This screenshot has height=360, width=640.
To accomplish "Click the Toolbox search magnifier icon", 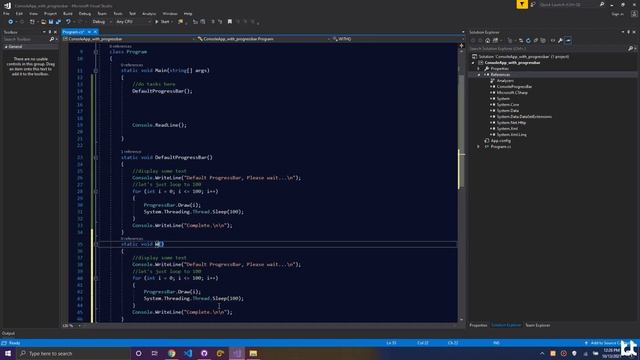I will (51, 39).
